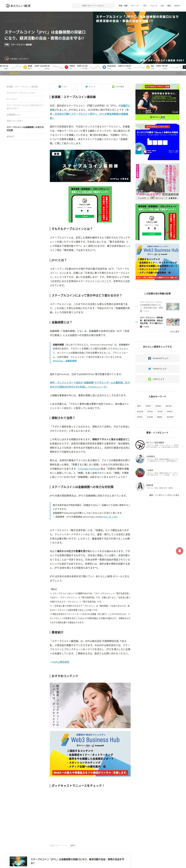This screenshot has width=186, height=868.
Task: Open 一本寿和 author profile photo
Action: [x=140, y=472]
